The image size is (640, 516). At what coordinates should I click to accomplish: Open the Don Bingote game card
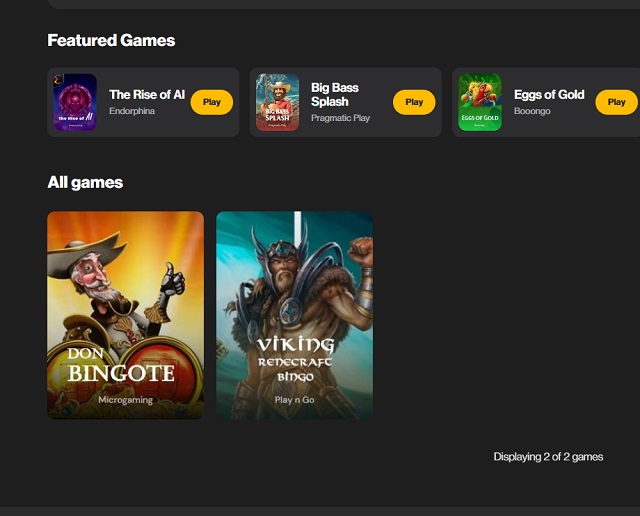tap(126, 315)
